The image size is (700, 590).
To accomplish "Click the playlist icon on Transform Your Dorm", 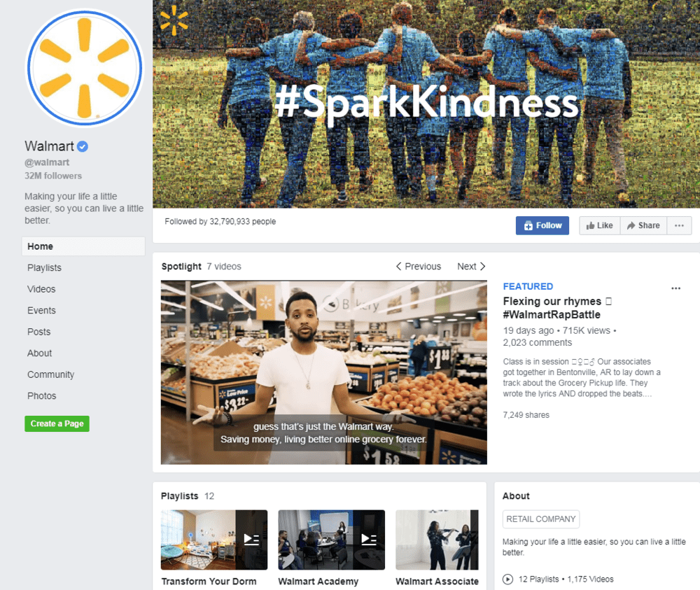I will (251, 540).
